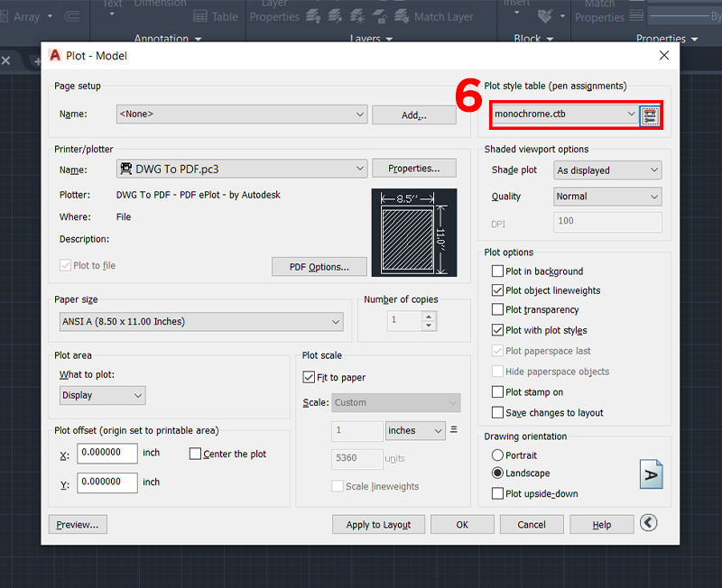Viewport: 722px width, 588px height.
Task: Select the Match Layer tool
Action: [436, 16]
